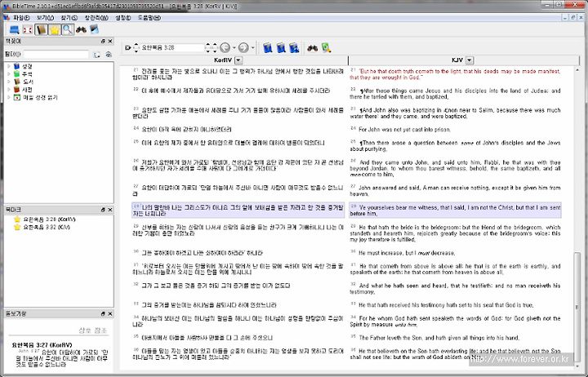
Task: Click the chapter scroller after reference field
Action: tap(207, 47)
